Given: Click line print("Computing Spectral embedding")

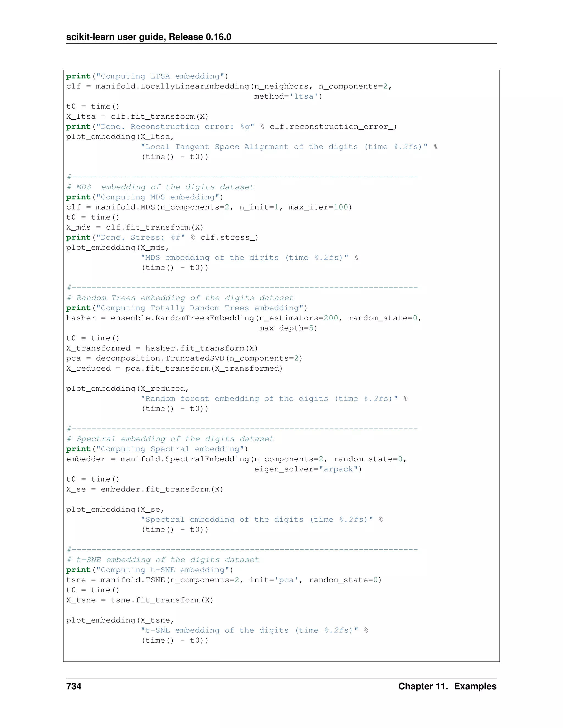Looking at the screenshot, I should [157, 449].
